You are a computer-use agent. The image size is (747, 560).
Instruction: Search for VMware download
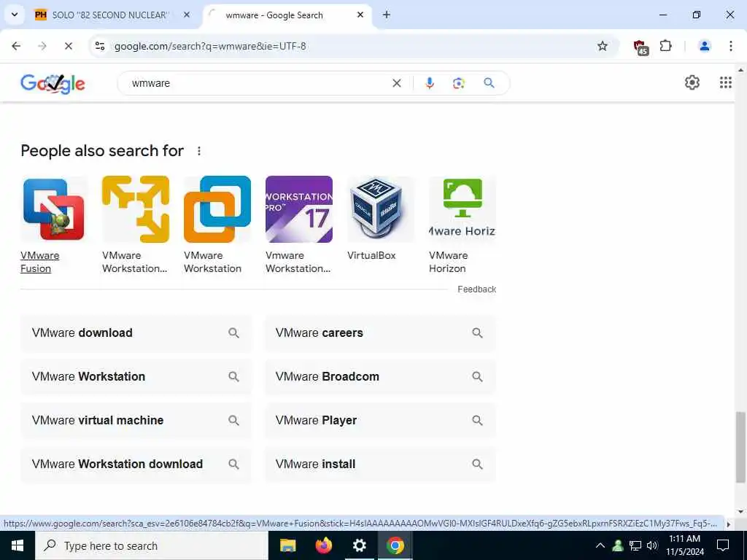click(136, 332)
